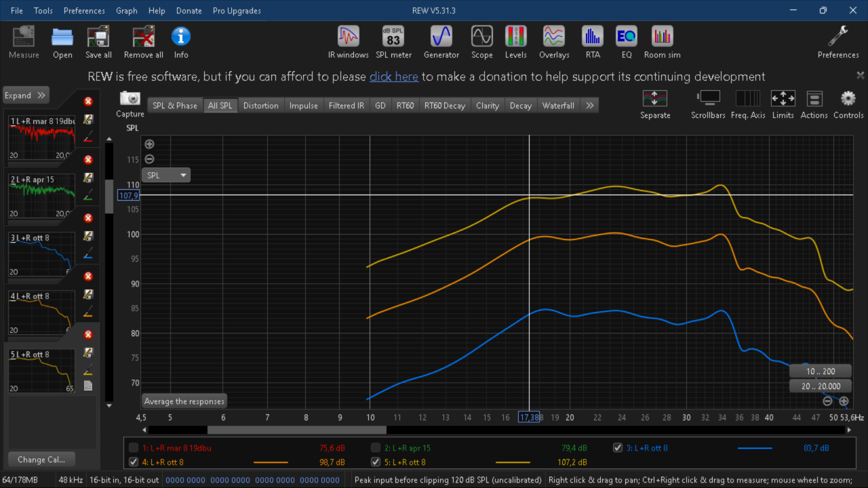Click Average the responses button
This screenshot has height=488, width=868.
[x=184, y=401]
